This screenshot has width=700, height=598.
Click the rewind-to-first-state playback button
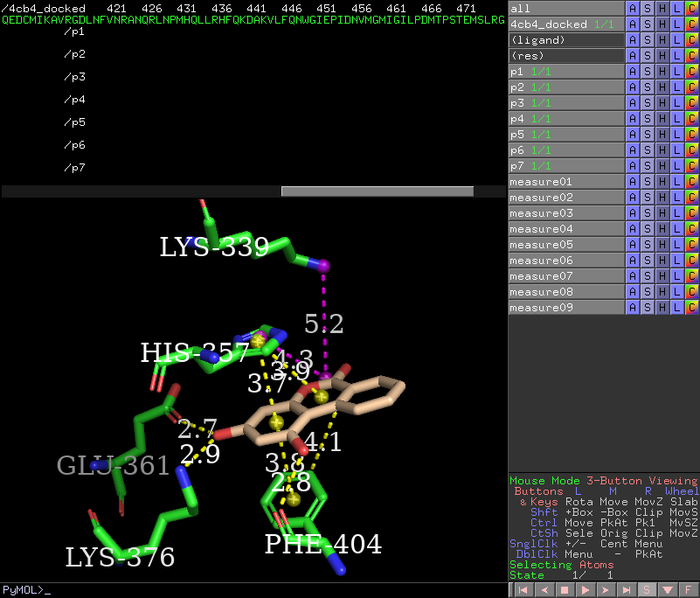523,590
